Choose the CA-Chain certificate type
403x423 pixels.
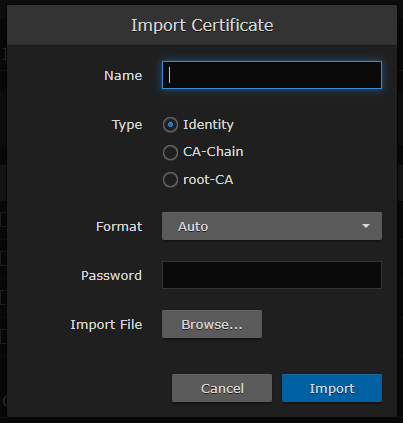170,152
